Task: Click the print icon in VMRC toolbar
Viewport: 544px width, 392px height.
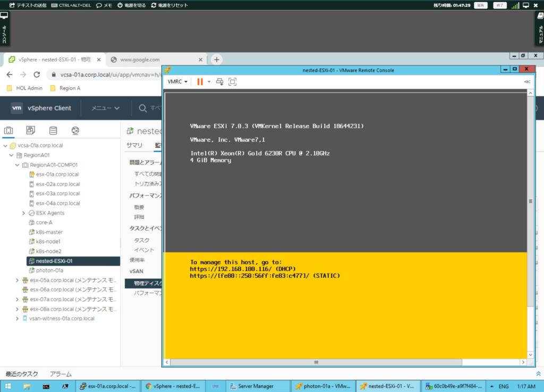Action: [x=219, y=81]
